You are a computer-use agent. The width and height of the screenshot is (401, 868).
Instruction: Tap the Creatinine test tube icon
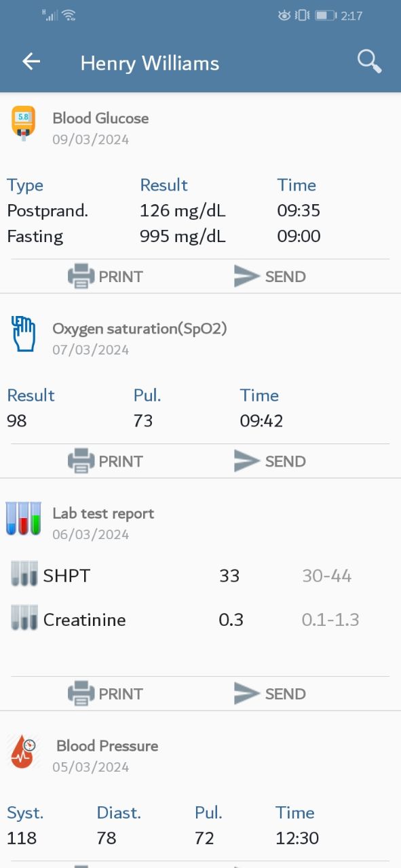tap(24, 618)
